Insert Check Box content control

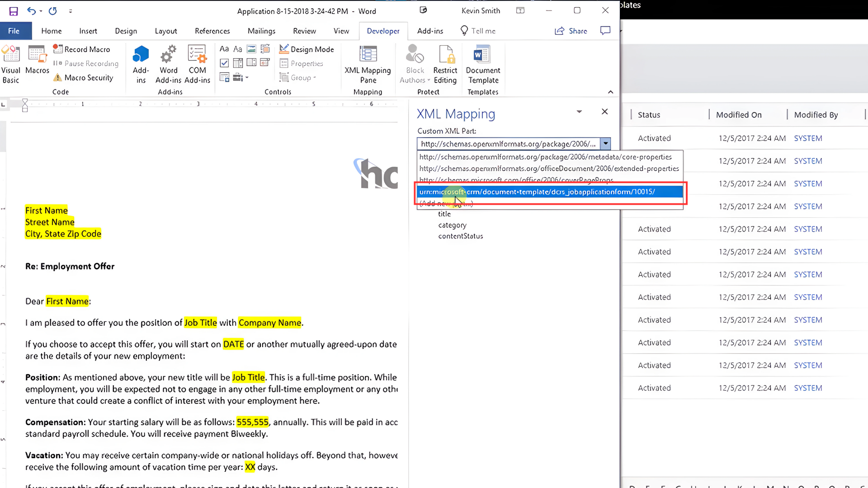224,63
